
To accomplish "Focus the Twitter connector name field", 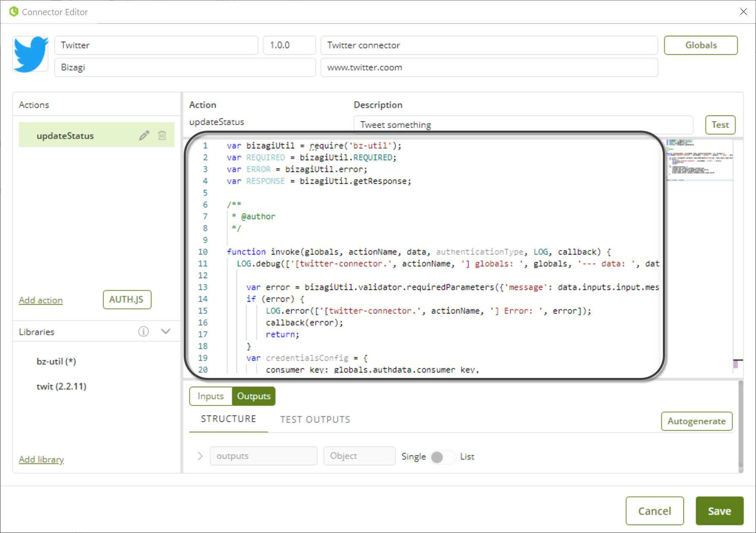I will (x=156, y=45).
